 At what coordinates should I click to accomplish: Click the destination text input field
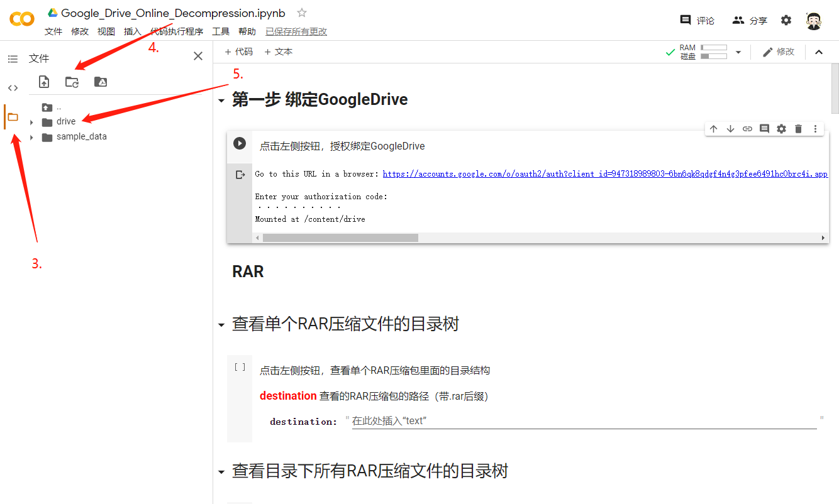(584, 421)
